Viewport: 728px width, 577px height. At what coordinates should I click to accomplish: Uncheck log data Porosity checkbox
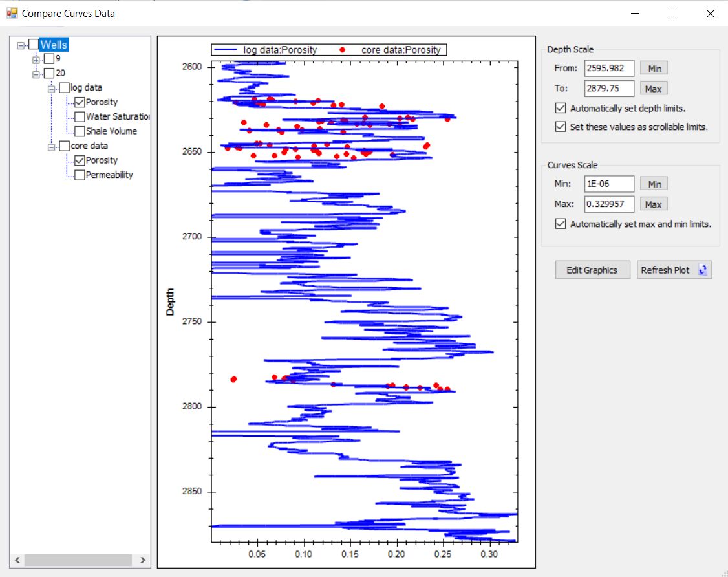(80, 102)
